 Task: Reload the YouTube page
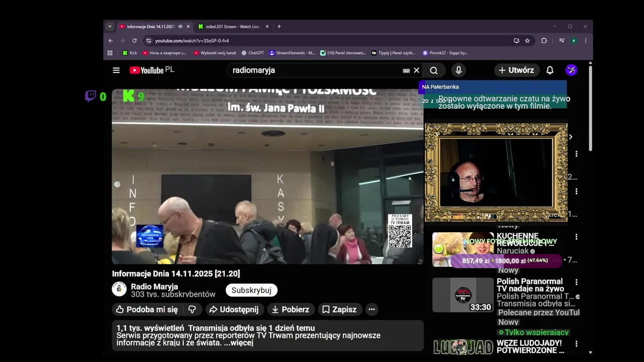pyautogui.click(x=134, y=41)
